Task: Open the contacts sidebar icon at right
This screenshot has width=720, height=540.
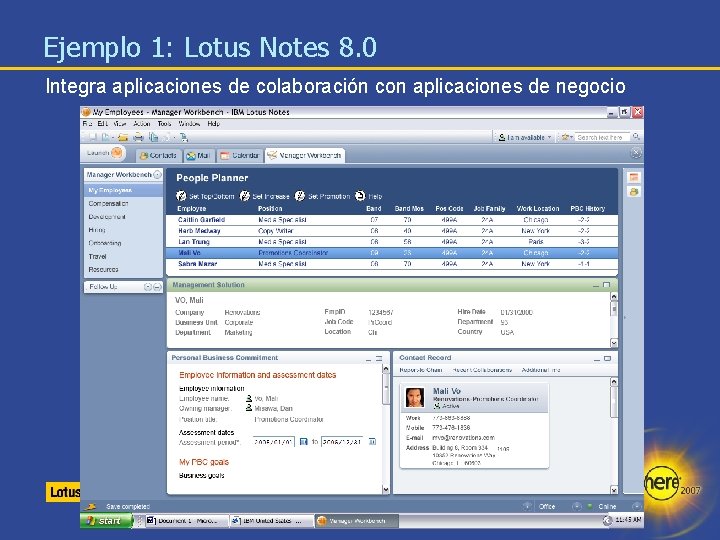Action: (634, 191)
